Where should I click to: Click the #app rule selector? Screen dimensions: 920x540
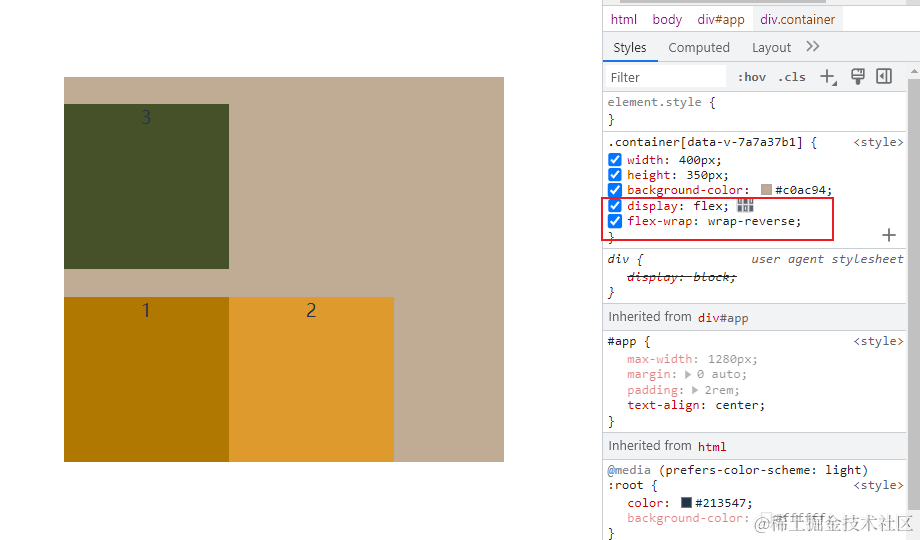[622, 342]
